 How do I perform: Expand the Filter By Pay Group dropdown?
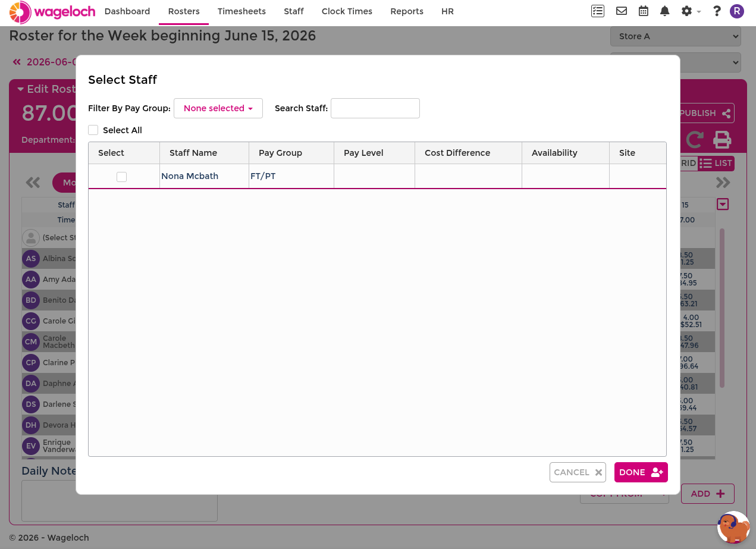pos(218,108)
